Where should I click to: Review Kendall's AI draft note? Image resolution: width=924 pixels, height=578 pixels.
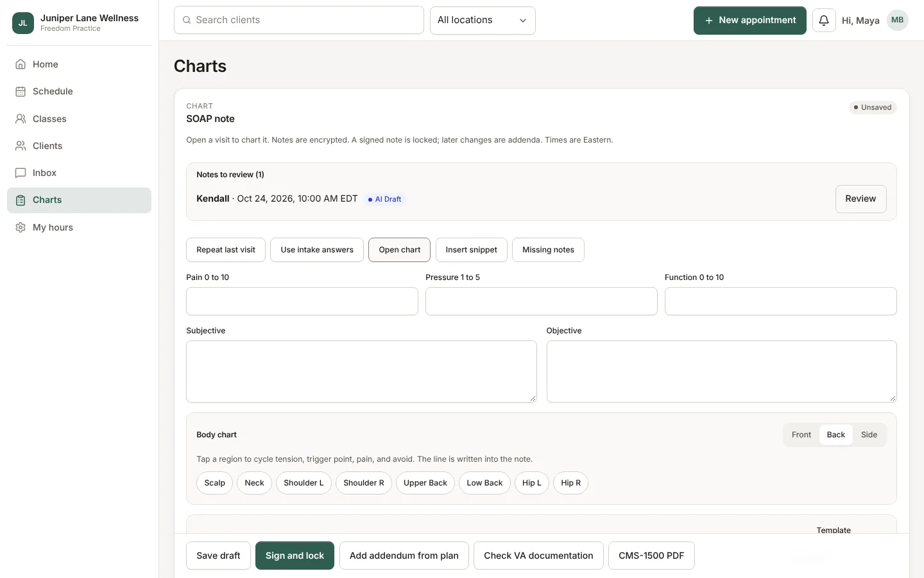pos(860,199)
